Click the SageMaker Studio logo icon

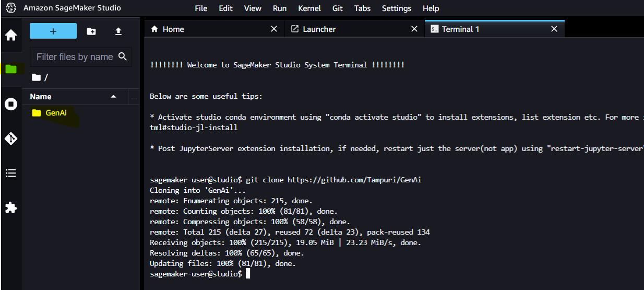click(x=10, y=8)
